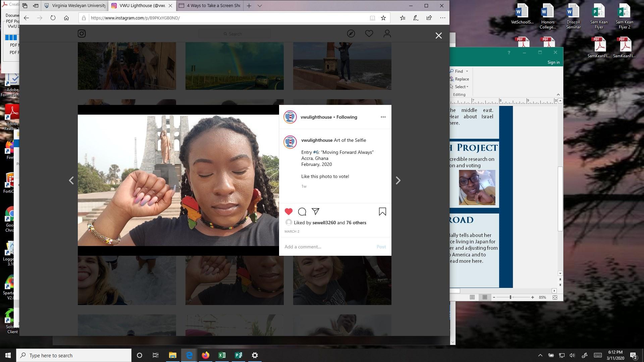The width and height of the screenshot is (644, 362).
Task: Save the post with the bookmark icon
Action: point(382,212)
